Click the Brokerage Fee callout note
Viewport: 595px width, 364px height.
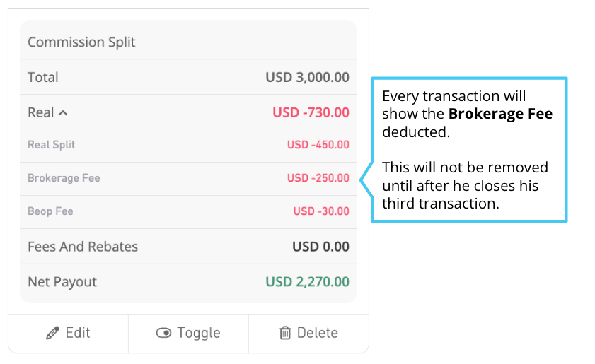click(x=469, y=150)
